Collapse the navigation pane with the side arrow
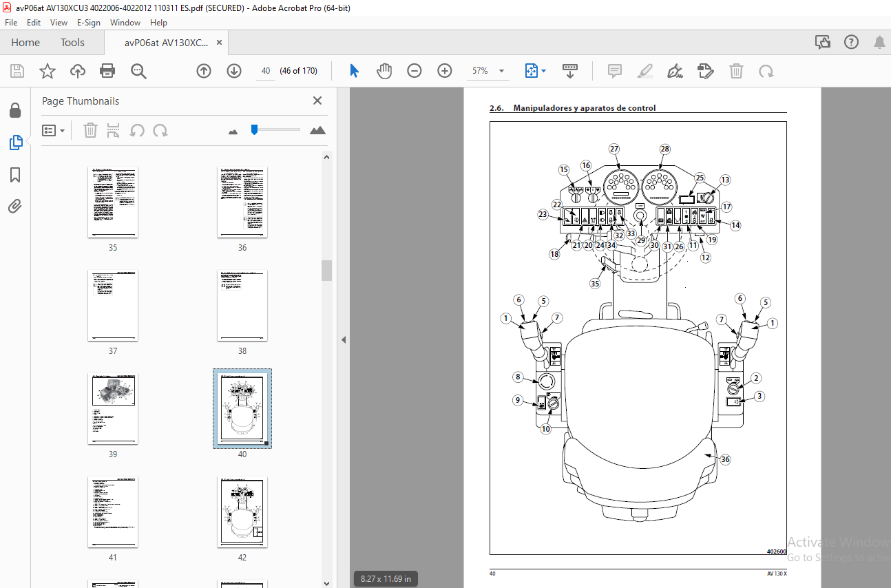This screenshot has width=891, height=588. tap(343, 339)
